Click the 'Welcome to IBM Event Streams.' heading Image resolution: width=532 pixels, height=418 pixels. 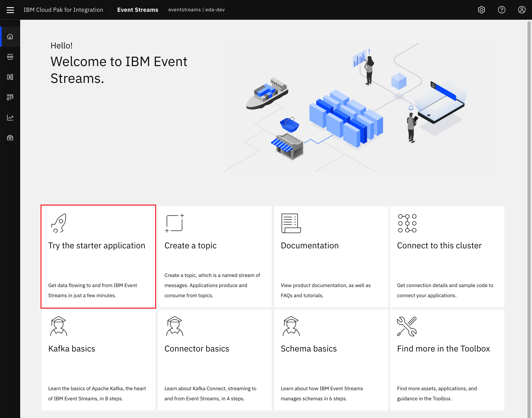(119, 70)
